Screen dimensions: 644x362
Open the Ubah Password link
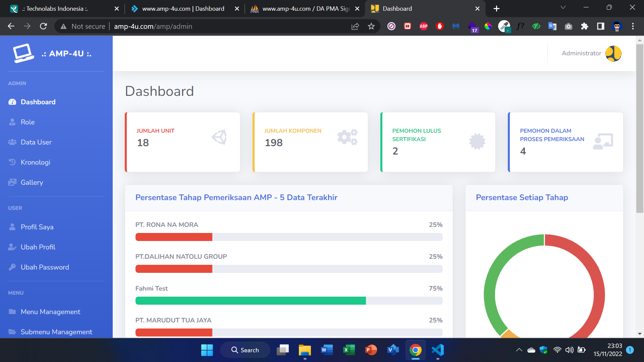click(45, 267)
